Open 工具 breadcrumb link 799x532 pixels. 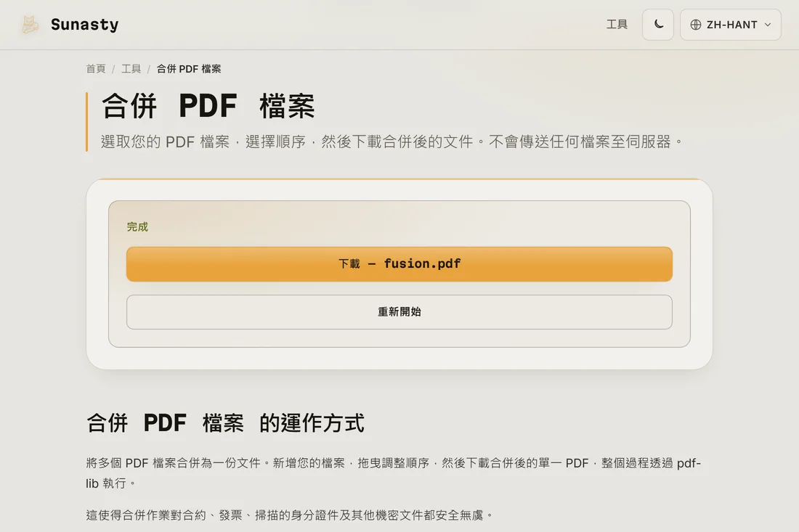(131, 69)
